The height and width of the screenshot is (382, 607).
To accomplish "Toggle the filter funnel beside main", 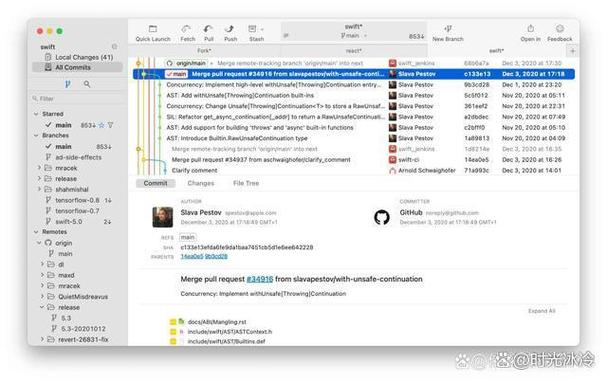I will pos(111,125).
